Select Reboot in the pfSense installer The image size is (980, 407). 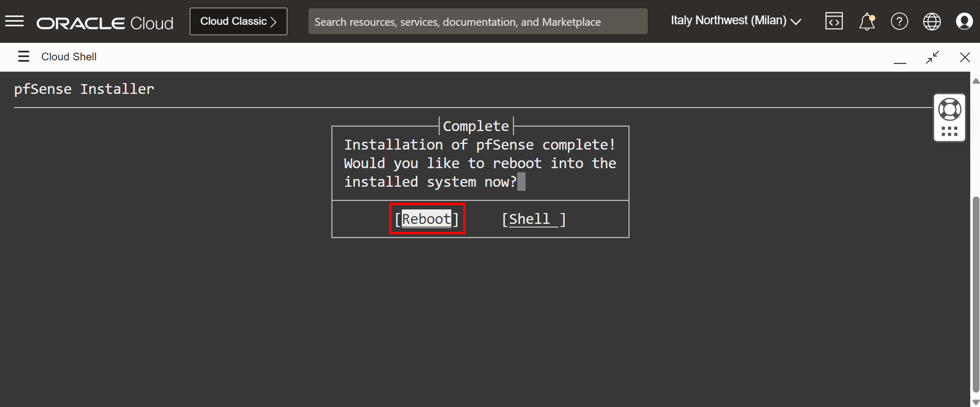pyautogui.click(x=427, y=219)
